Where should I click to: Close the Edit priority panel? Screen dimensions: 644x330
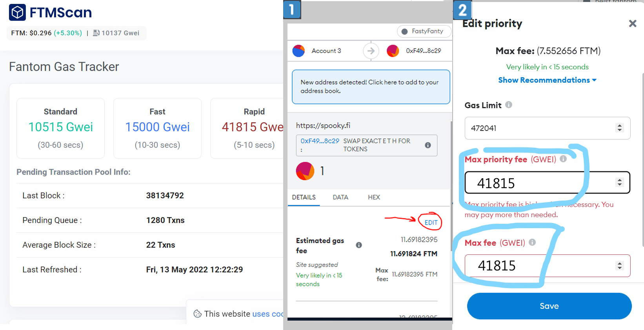tap(632, 24)
